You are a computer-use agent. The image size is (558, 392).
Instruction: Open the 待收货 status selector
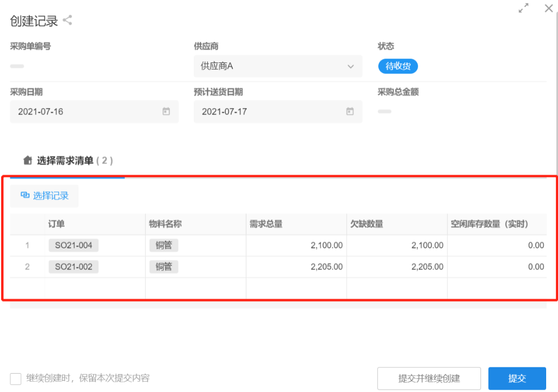[x=398, y=66]
